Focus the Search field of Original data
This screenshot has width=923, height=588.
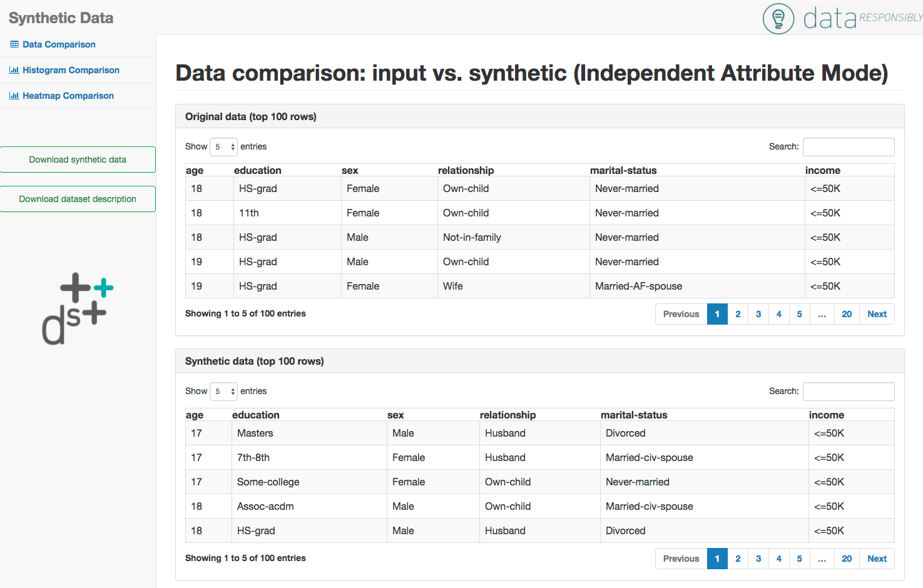849,147
